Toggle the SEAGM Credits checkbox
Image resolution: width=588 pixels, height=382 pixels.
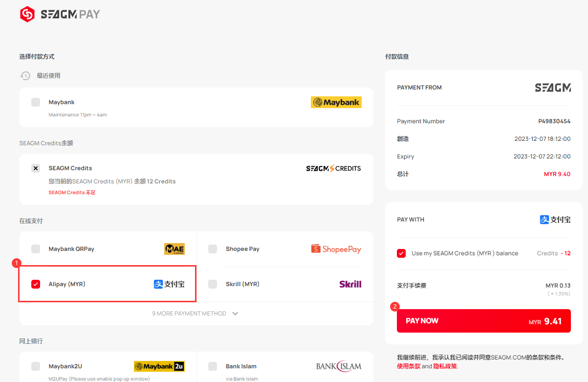point(36,168)
